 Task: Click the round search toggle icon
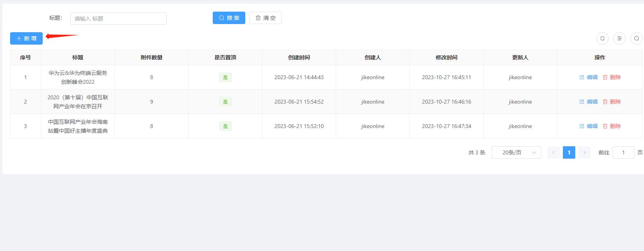(636, 38)
